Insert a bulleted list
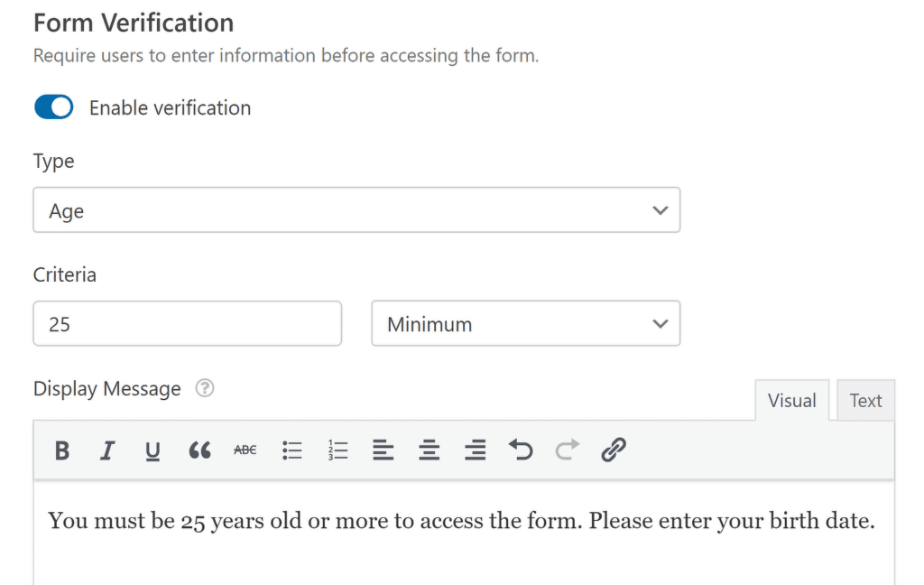This screenshot has height=585, width=924. point(291,450)
